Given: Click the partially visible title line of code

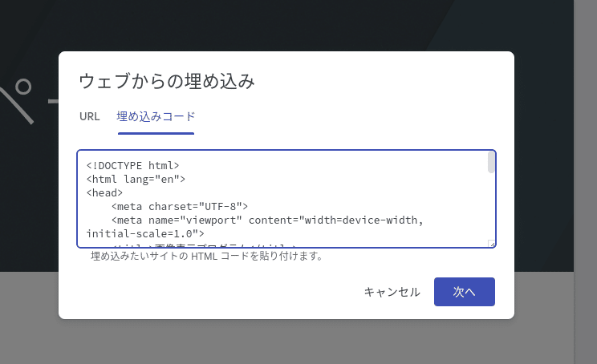Looking at the screenshot, I should click(204, 245).
